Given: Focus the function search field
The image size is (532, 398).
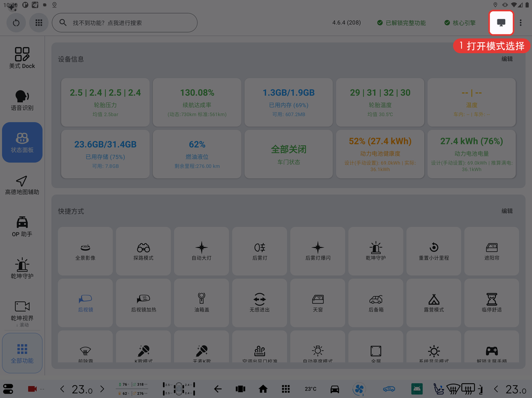Looking at the screenshot, I should point(124,23).
